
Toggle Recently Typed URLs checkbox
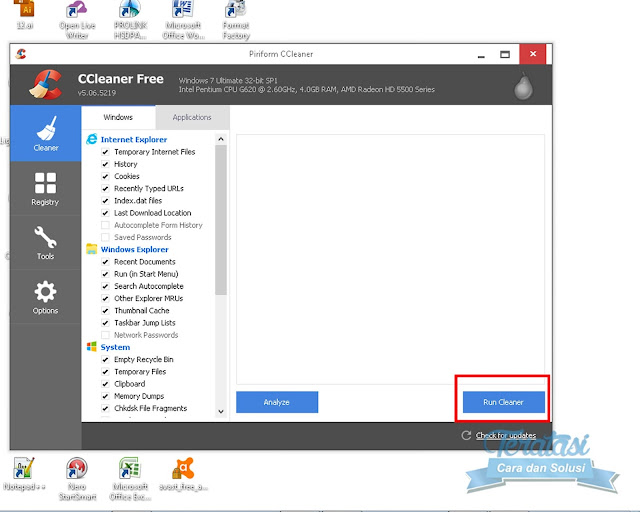(105, 189)
